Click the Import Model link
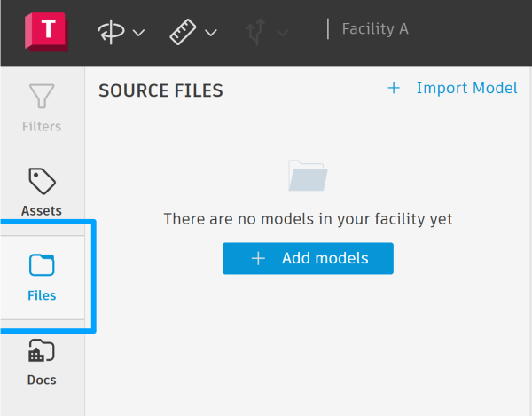Screen dimensions: 532x416 point(466,88)
